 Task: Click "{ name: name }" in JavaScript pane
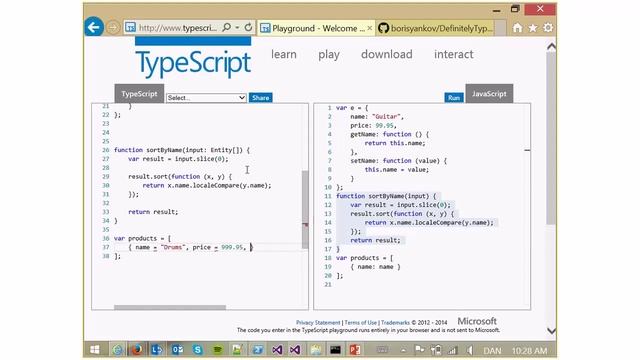[x=375, y=267]
